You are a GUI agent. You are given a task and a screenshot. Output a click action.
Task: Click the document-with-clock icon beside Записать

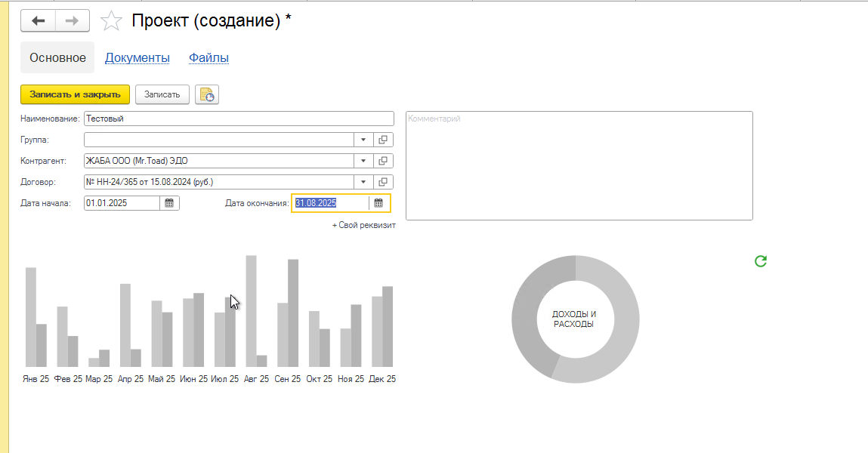(x=206, y=94)
